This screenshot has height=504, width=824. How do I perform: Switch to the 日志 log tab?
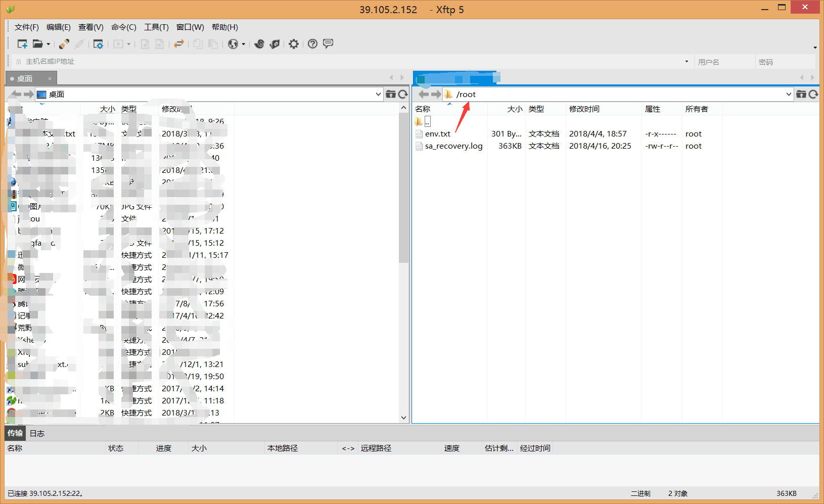tap(37, 434)
